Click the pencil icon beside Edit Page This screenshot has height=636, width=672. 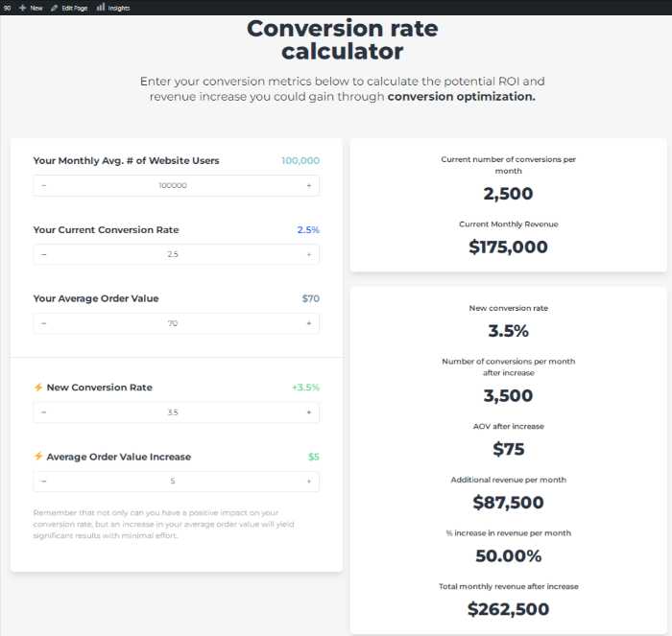[54, 8]
